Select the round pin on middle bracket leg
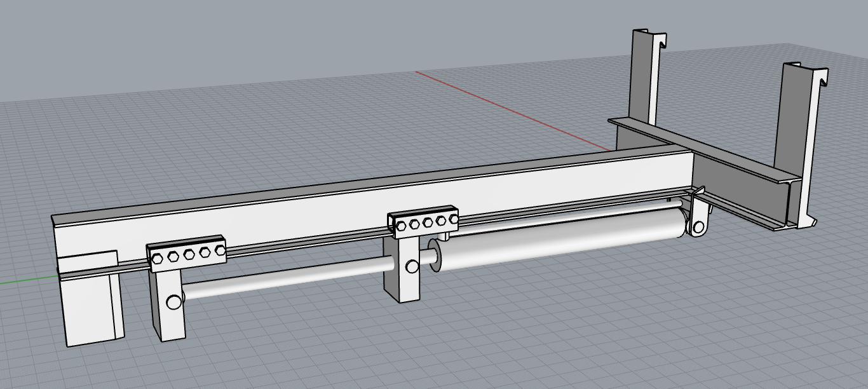 (412, 266)
